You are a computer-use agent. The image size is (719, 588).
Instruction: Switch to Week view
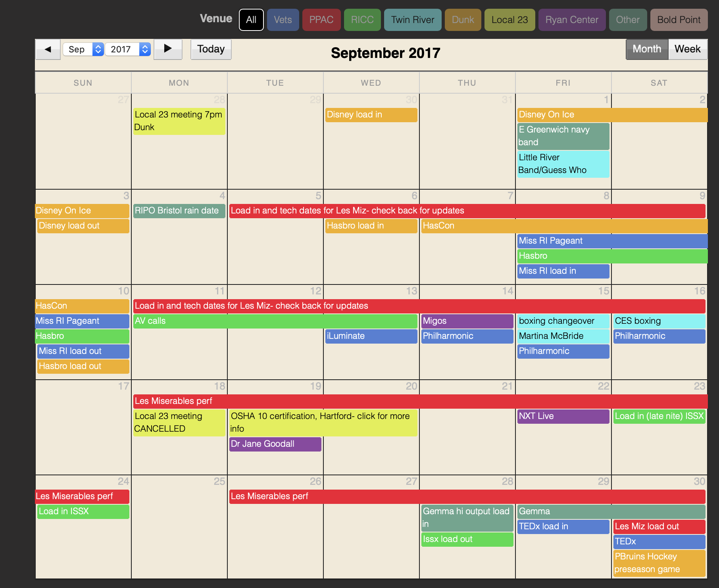click(687, 49)
